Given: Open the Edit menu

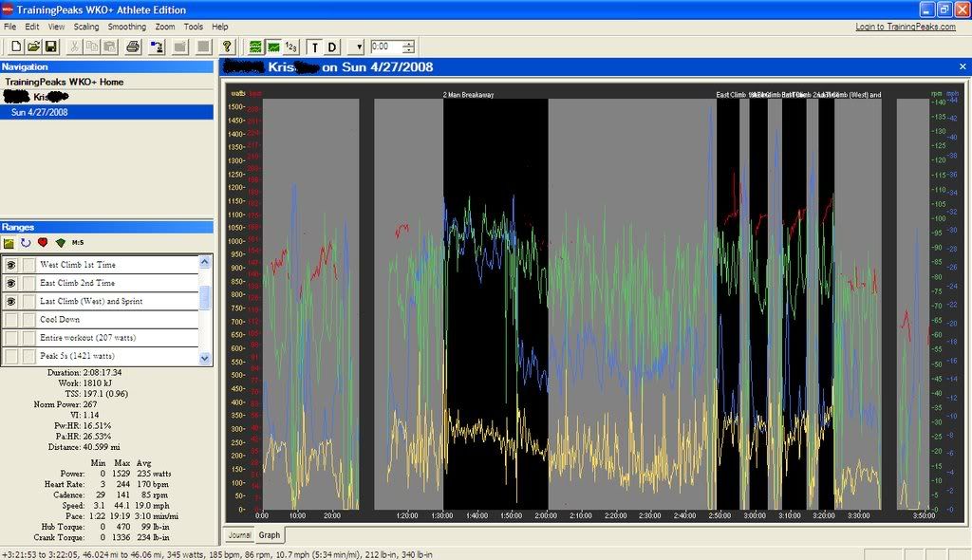Looking at the screenshot, I should (32, 27).
